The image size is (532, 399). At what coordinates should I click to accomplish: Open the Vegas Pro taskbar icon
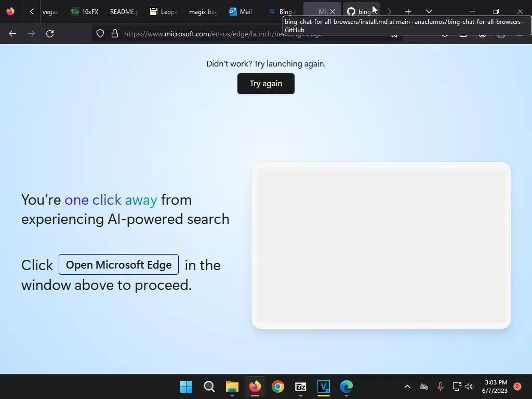click(324, 387)
